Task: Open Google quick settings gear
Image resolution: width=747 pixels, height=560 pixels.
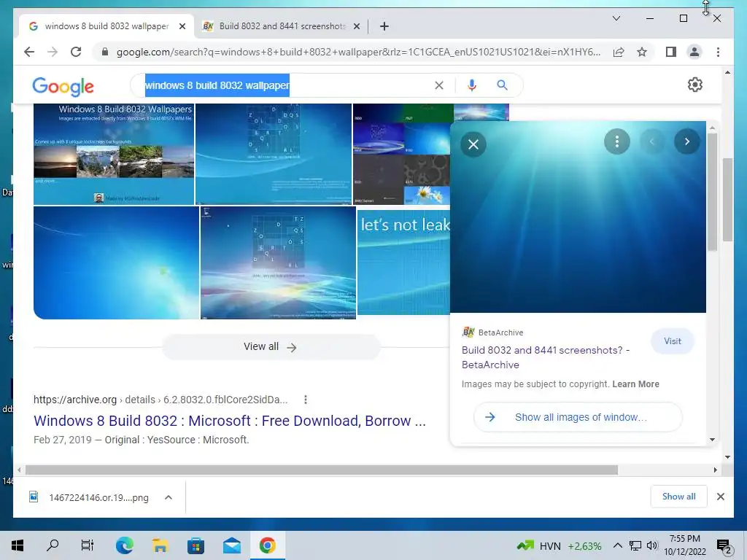Action: click(x=695, y=85)
